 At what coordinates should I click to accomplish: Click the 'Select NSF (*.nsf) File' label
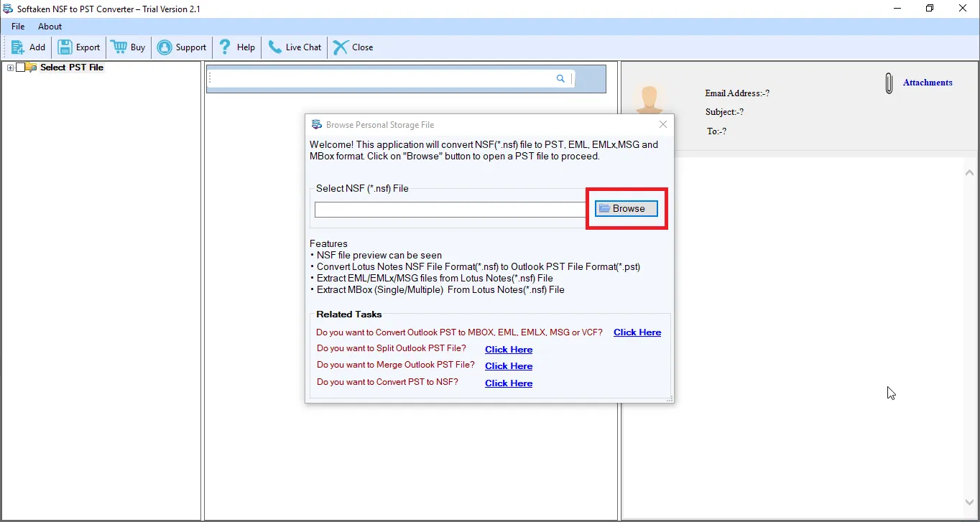[362, 189]
